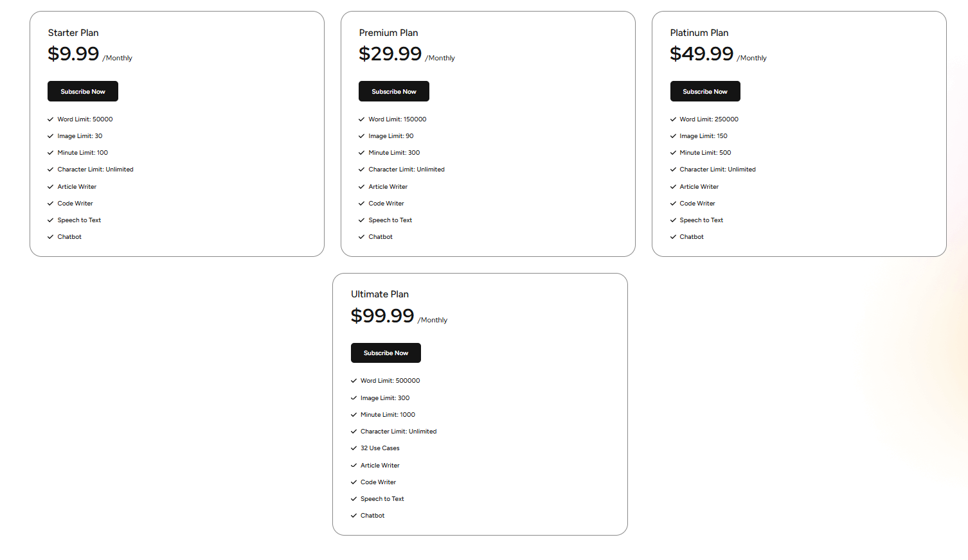Select the check icon for Premium Image Limit: 90
The height and width of the screenshot is (560, 968).
pyautogui.click(x=361, y=136)
